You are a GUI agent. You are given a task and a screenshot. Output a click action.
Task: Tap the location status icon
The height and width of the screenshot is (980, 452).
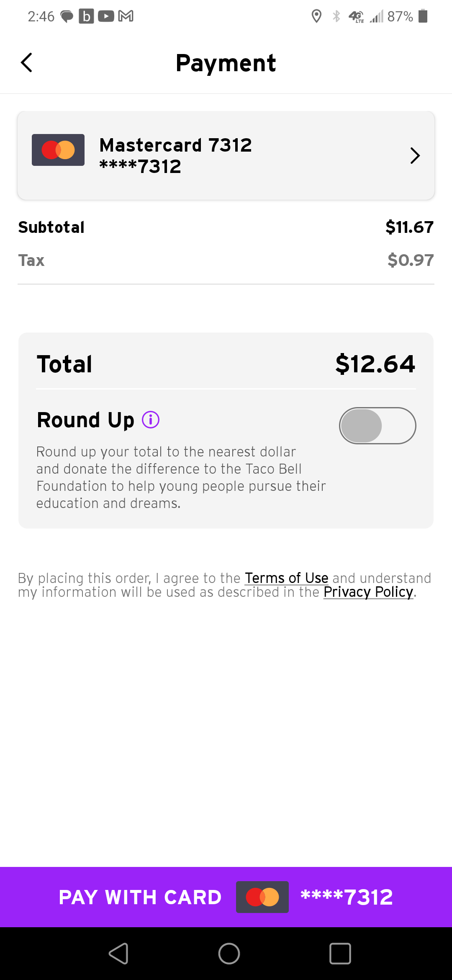[316, 16]
